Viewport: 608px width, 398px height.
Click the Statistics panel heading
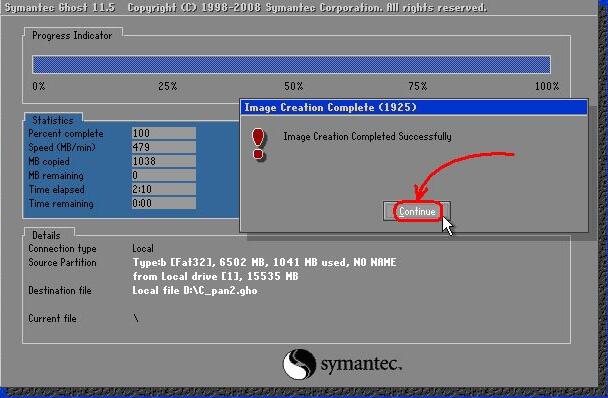pyautogui.click(x=53, y=120)
